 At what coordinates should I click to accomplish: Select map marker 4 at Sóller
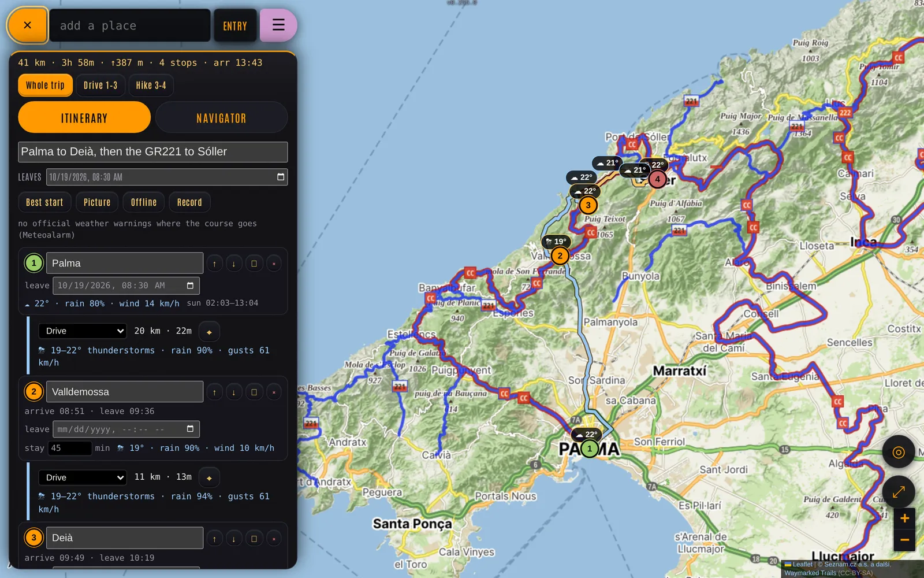(657, 179)
